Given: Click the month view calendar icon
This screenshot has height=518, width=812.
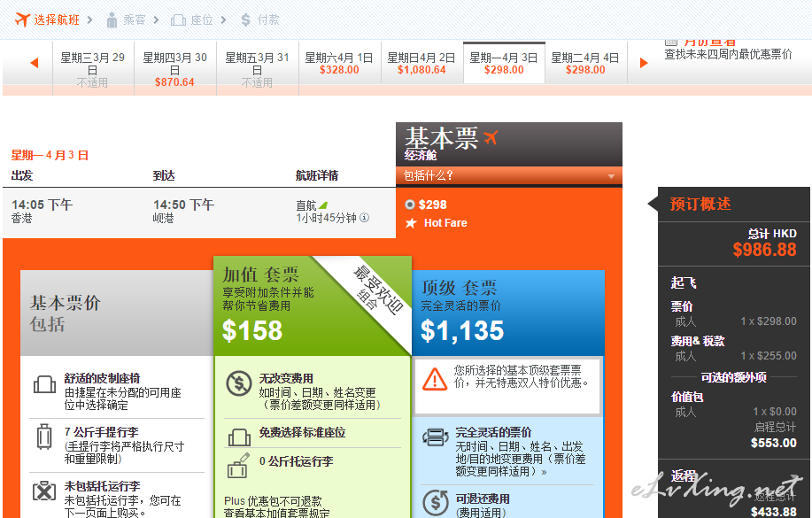Looking at the screenshot, I should click(x=671, y=41).
